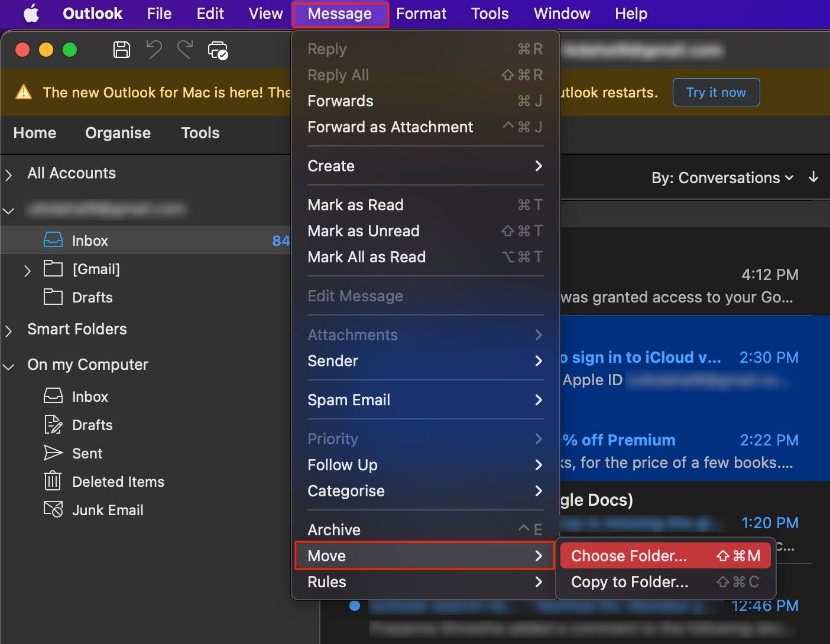Image resolution: width=830 pixels, height=644 pixels.
Task: Click the Save icon in the toolbar
Action: [122, 50]
